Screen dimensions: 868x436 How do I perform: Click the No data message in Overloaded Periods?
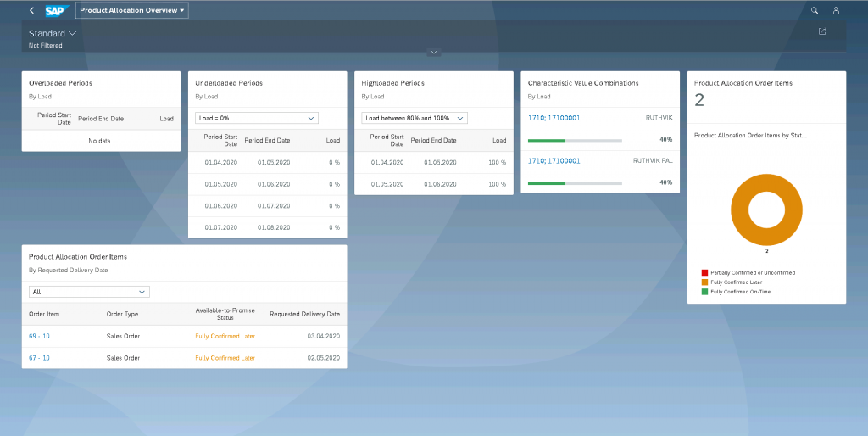100,141
